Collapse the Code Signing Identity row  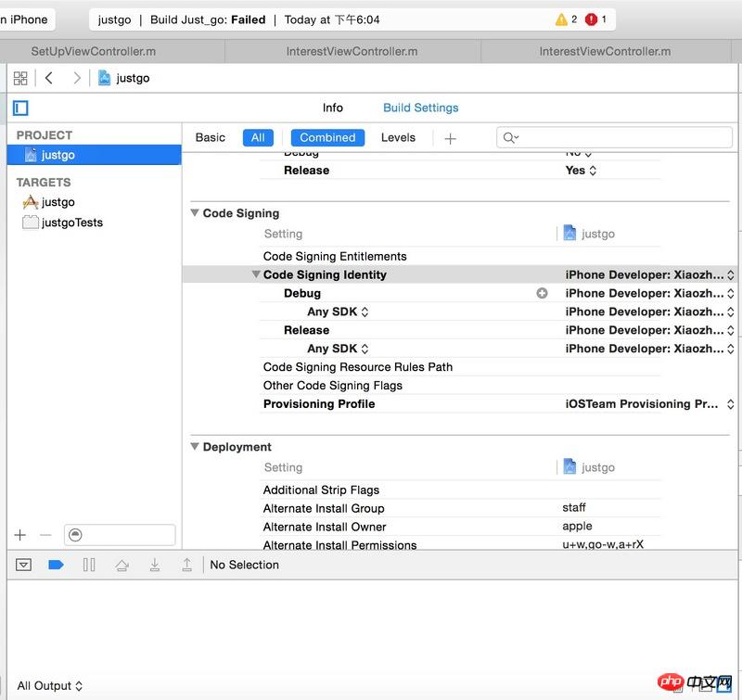(x=256, y=274)
